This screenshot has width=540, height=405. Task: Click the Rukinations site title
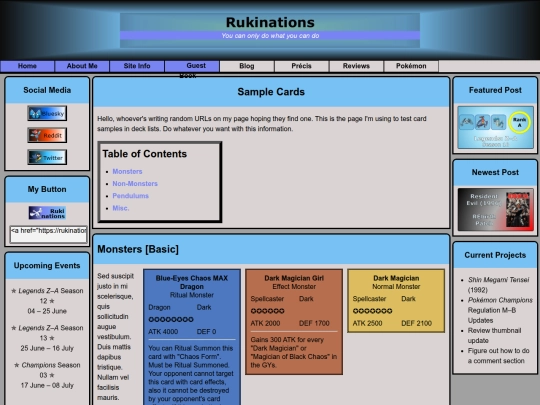tap(270, 22)
